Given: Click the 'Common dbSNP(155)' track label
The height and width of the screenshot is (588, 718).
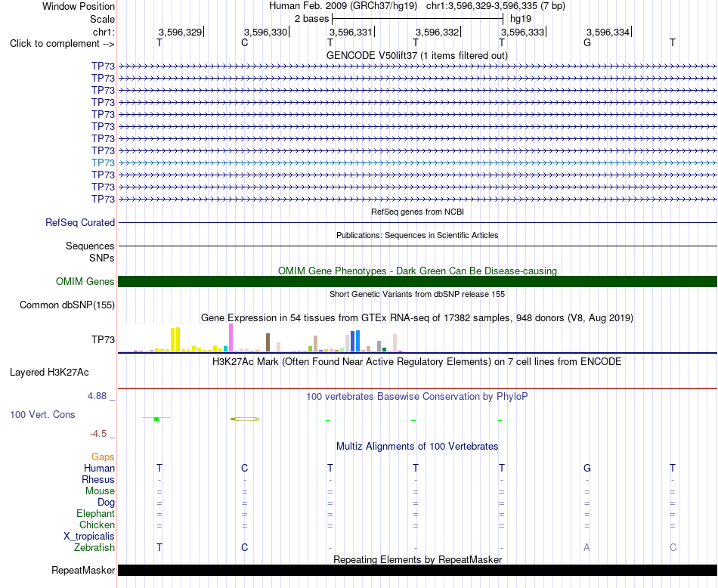Looking at the screenshot, I should [x=67, y=305].
